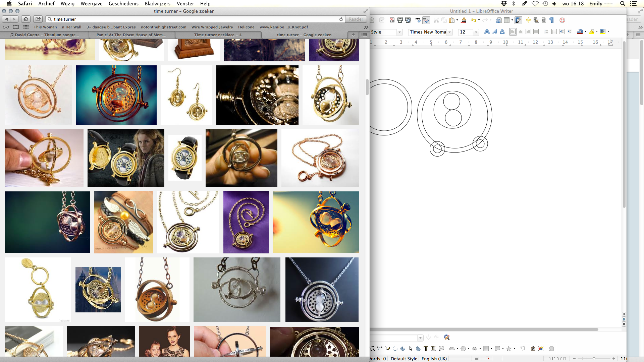The image size is (644, 362).
Task: Switch to the time turner Google zoeken tab
Action: 304,35
